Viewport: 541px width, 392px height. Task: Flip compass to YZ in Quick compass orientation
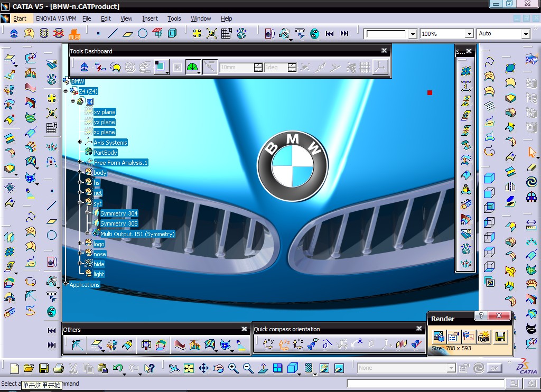[x=283, y=344]
